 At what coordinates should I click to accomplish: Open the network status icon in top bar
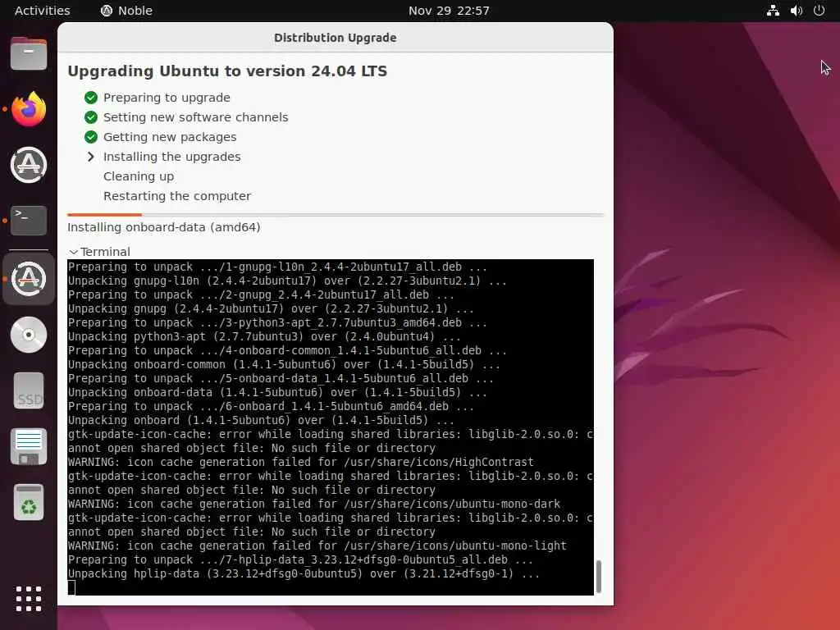[x=773, y=11]
